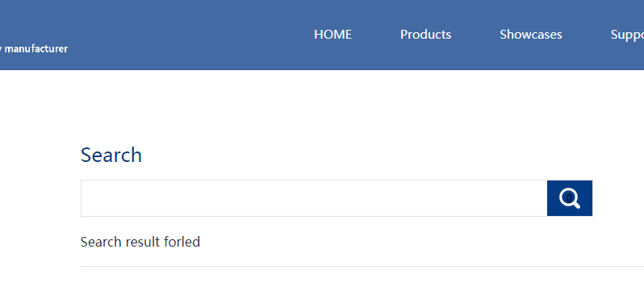Submit the query with dark blue button
Screen dimensions: 644x307
569,198
